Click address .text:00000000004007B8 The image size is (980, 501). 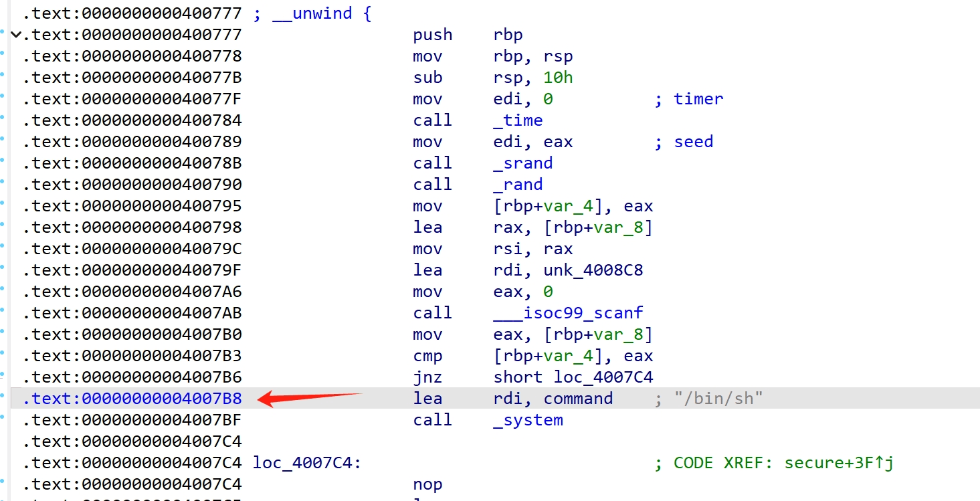click(132, 399)
